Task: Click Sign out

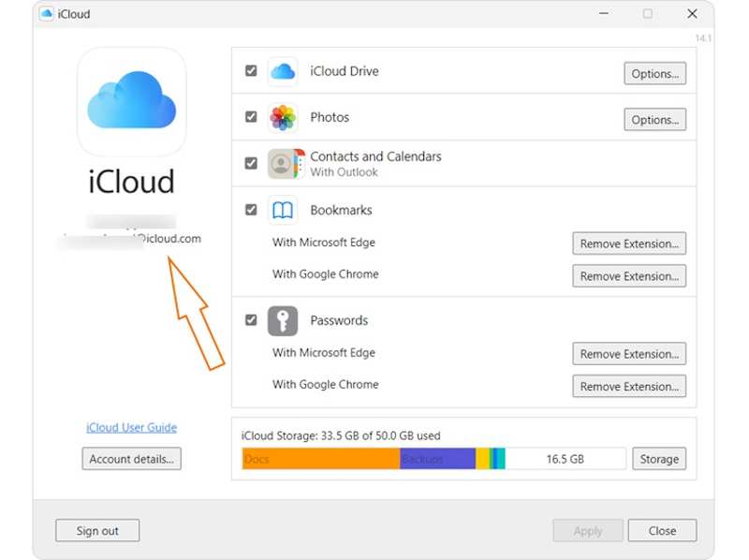Action: coord(97,531)
